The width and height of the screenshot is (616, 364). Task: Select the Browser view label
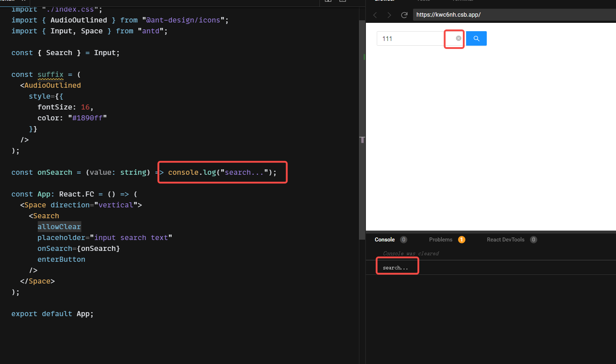click(x=384, y=1)
